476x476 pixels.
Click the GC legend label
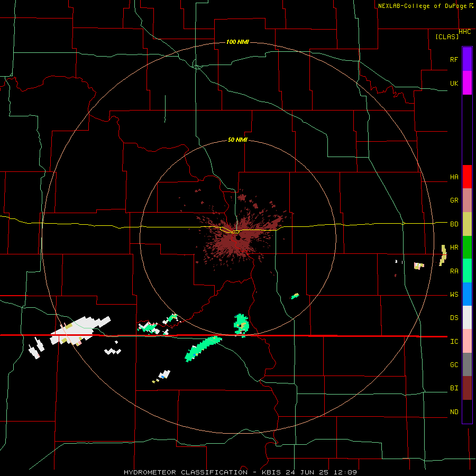(454, 365)
